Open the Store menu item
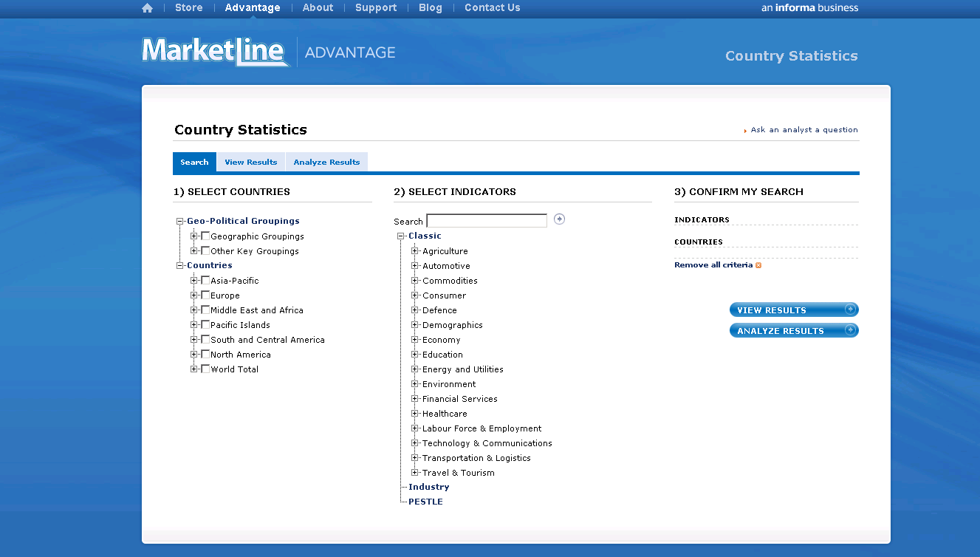The height and width of the screenshot is (557, 980). pos(189,8)
